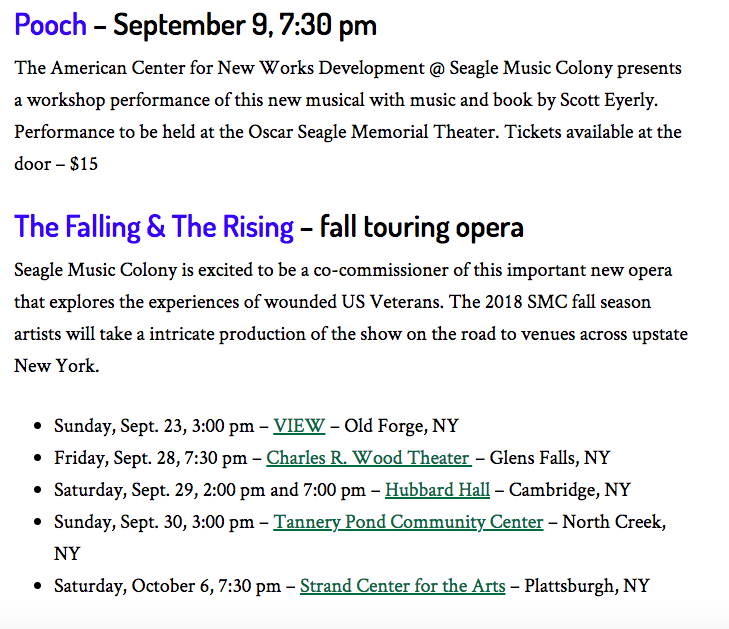This screenshot has height=629, width=729.
Task: Click the Saturday, Sept. 29 list entry
Action: pos(342,490)
